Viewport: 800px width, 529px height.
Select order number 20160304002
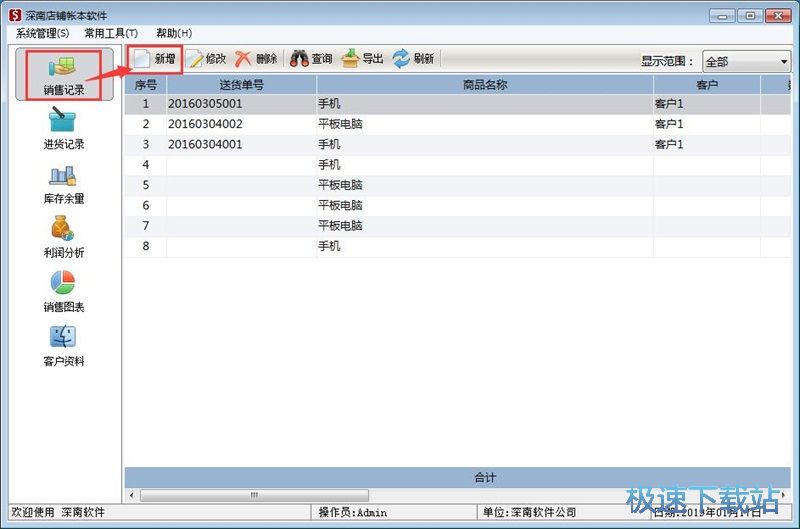point(205,124)
